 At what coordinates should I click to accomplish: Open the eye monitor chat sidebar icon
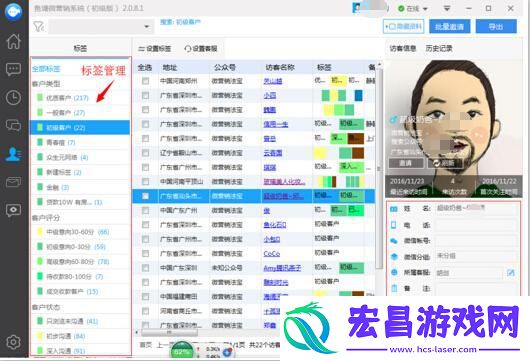14,210
